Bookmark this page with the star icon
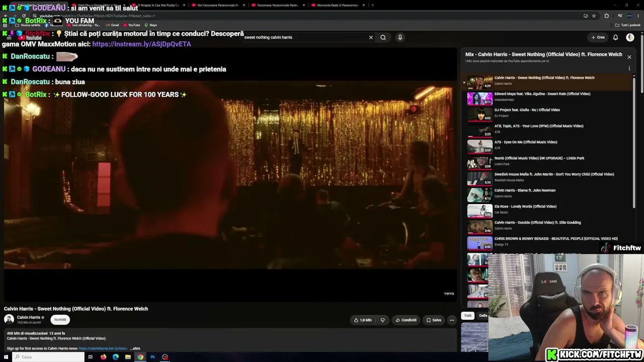This screenshot has height=362, width=644. click(594, 16)
